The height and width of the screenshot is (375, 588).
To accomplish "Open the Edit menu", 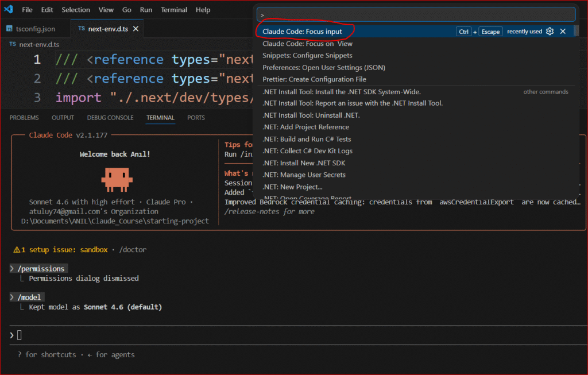I will [47, 10].
